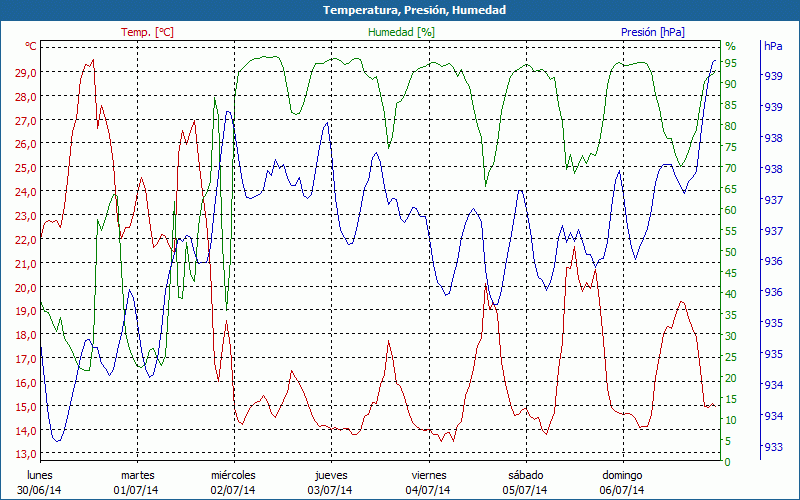800x500 pixels.
Task: Click the % unit label on humidity axis
Action: coord(730,46)
